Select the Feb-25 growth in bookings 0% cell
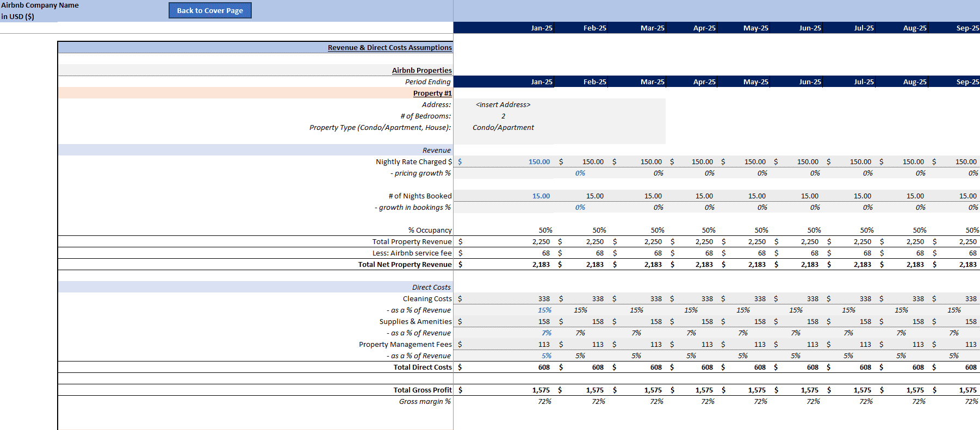The width and height of the screenshot is (980, 430). point(580,207)
